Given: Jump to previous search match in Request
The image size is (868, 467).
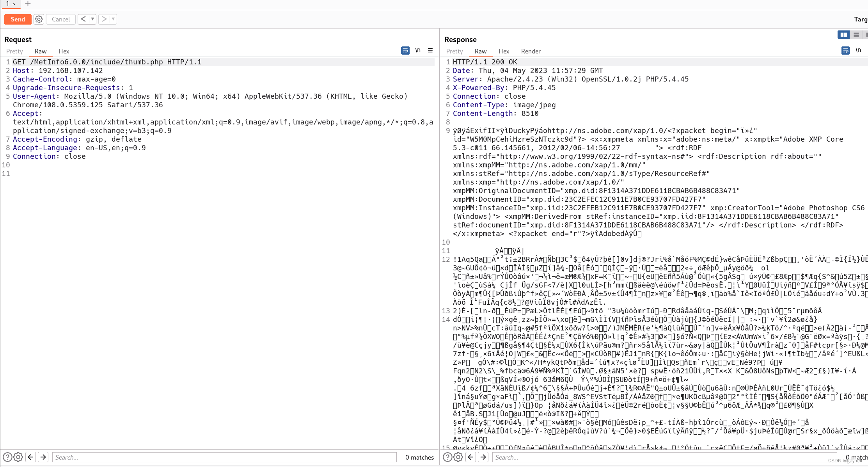Looking at the screenshot, I should 31,457.
